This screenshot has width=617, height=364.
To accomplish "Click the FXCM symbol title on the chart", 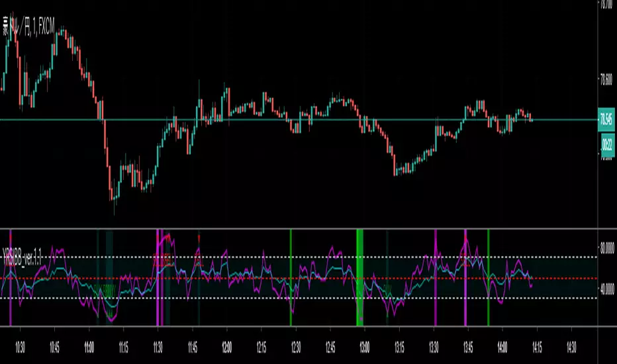I will [29, 26].
